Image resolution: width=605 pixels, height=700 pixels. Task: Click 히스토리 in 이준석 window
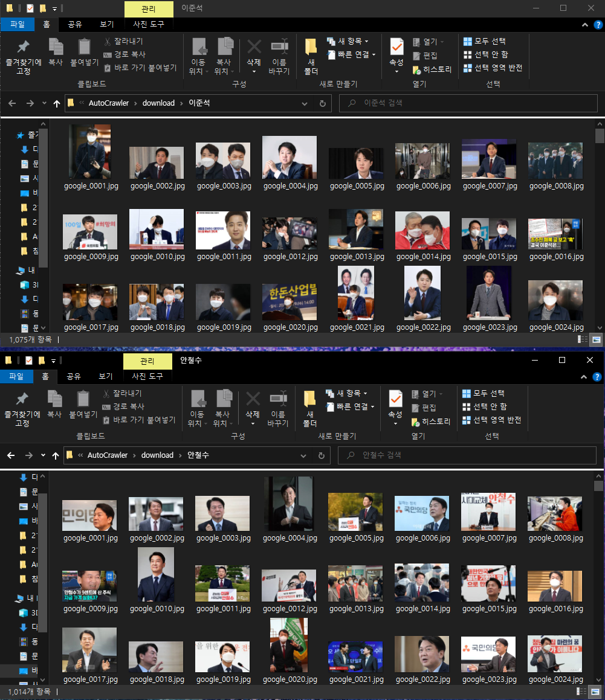click(x=432, y=69)
